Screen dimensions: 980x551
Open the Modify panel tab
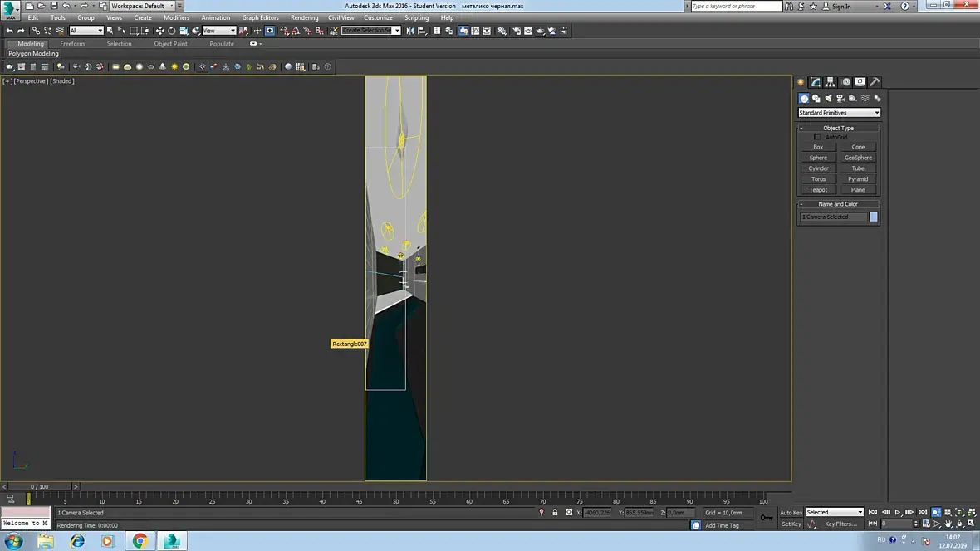pos(816,82)
